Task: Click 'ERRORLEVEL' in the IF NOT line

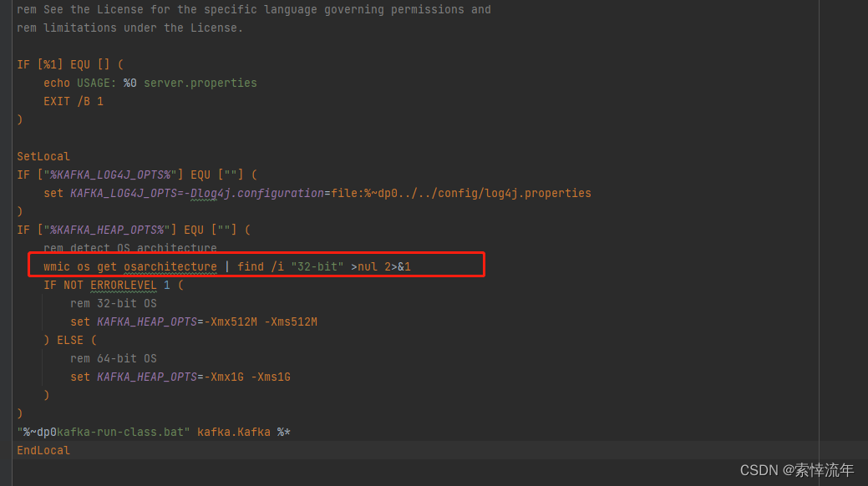Action: pyautogui.click(x=124, y=285)
